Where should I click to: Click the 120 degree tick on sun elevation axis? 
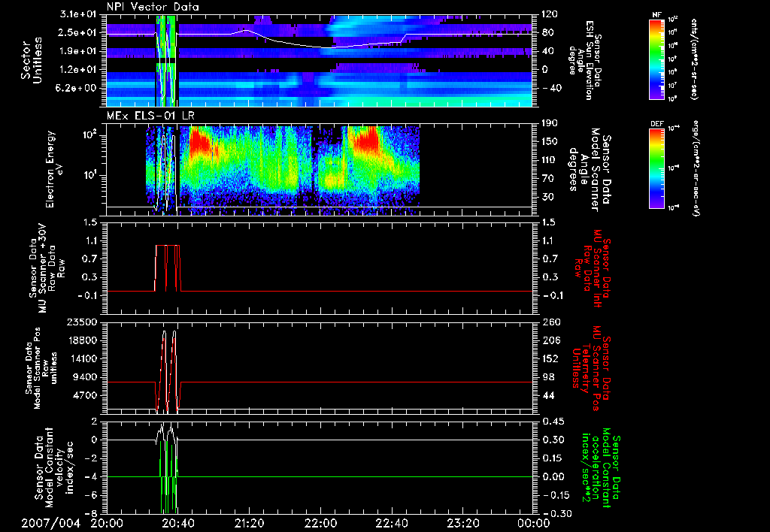coord(550,14)
